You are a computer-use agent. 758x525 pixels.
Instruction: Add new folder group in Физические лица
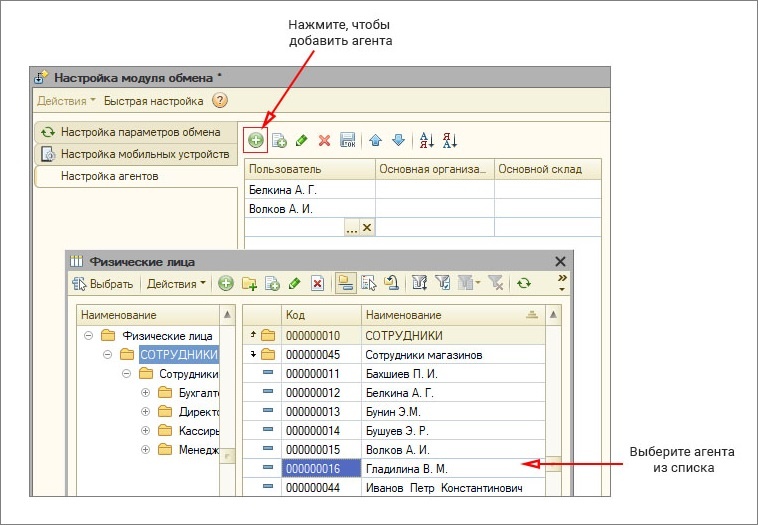[x=249, y=283]
